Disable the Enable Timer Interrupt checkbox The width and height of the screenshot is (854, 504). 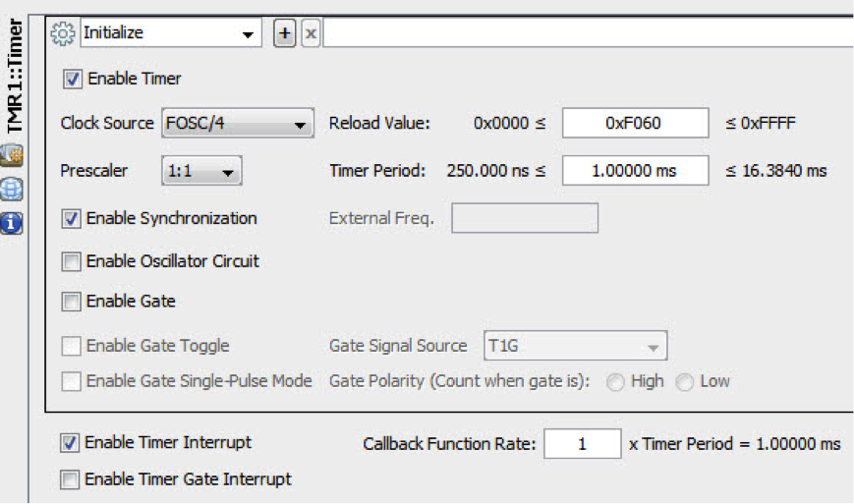pos(70,443)
